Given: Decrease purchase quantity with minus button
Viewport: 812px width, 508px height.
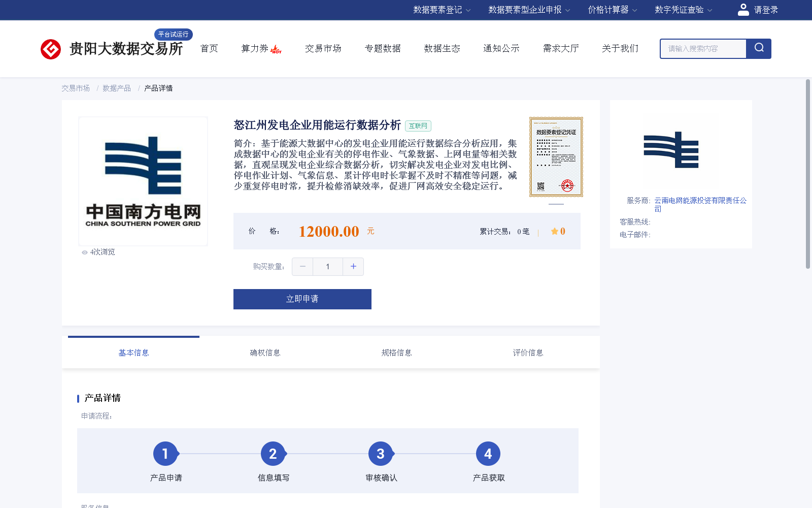Looking at the screenshot, I should coord(302,267).
